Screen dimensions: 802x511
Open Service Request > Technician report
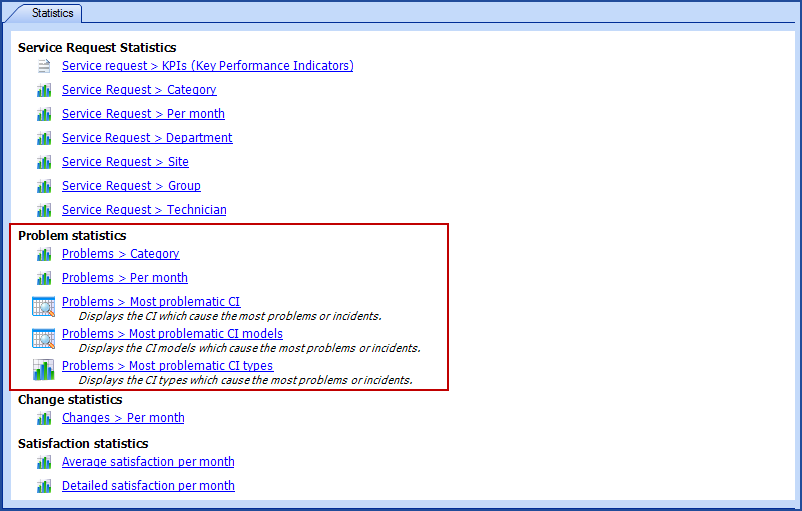144,210
